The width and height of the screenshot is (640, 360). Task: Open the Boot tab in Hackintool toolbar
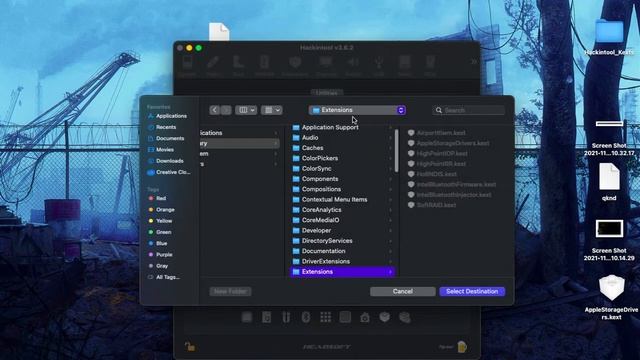pyautogui.click(x=238, y=66)
